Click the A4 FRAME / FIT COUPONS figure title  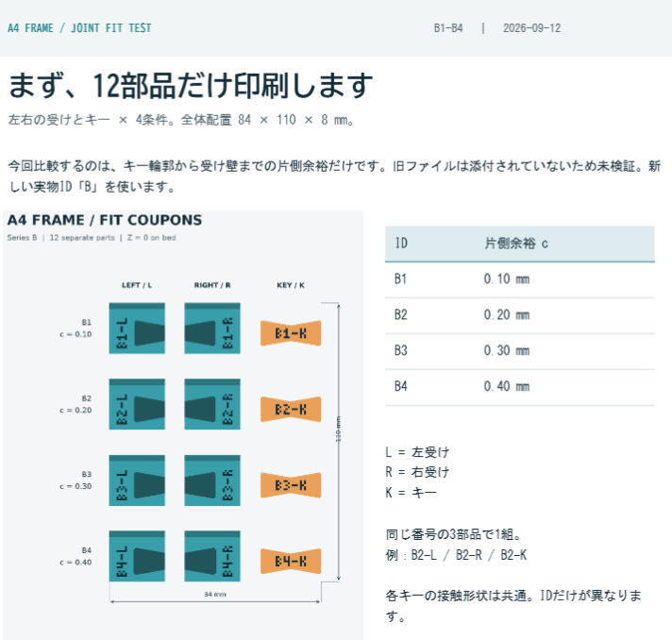click(105, 220)
